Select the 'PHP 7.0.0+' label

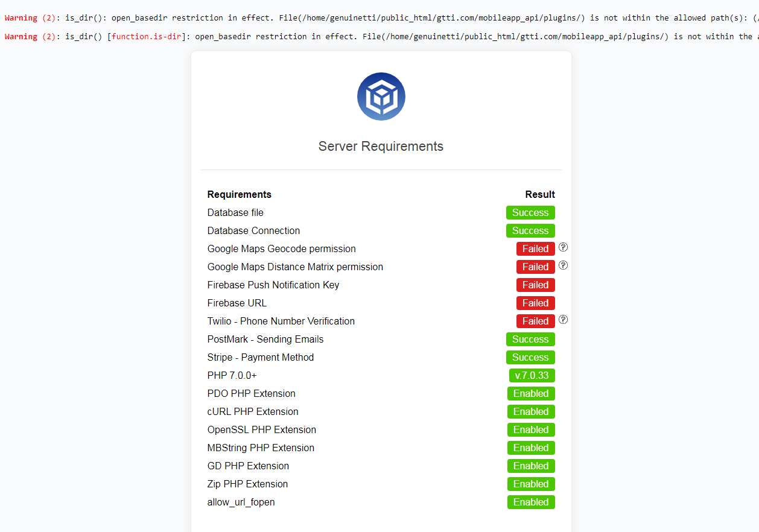pyautogui.click(x=232, y=375)
